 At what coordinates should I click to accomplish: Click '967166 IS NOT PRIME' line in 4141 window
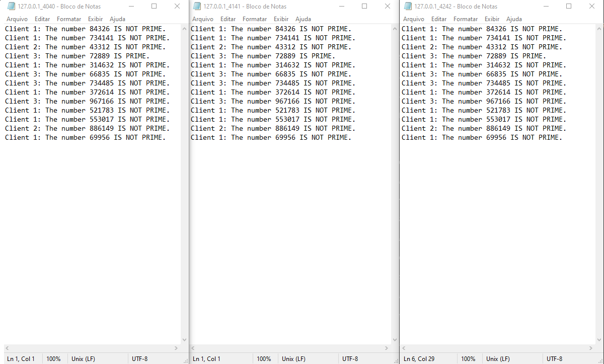273,101
